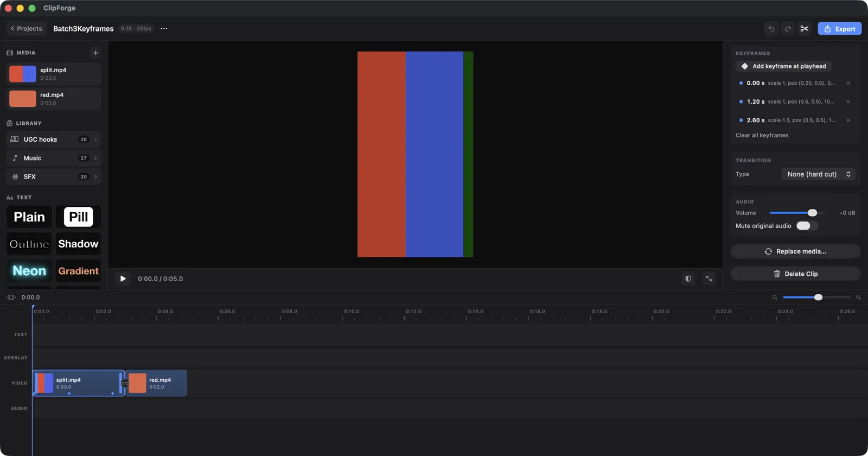868x456 pixels.
Task: Open the project options ellipsis menu
Action: pos(164,29)
